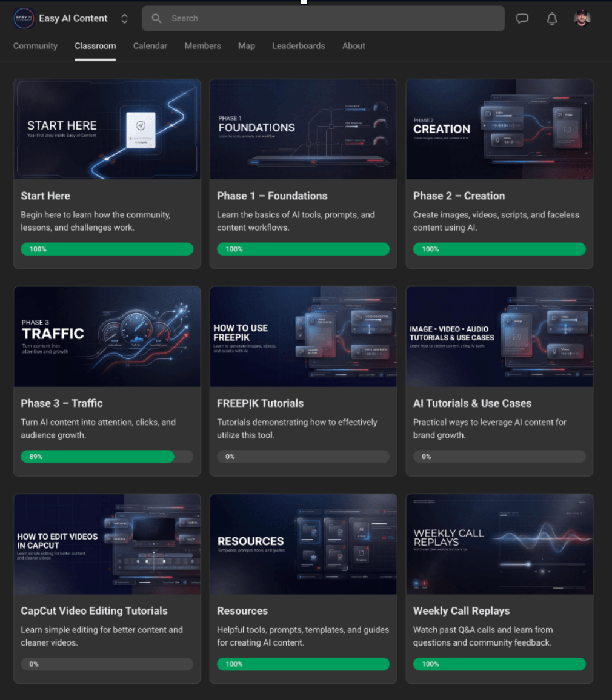This screenshot has width=612, height=700.
Task: Click the Easy AI Content group logo
Action: (x=23, y=18)
